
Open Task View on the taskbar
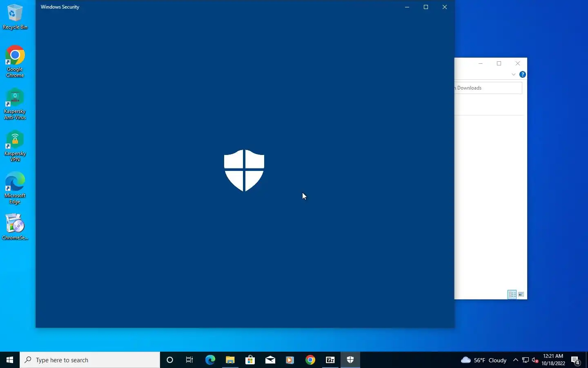click(x=189, y=360)
